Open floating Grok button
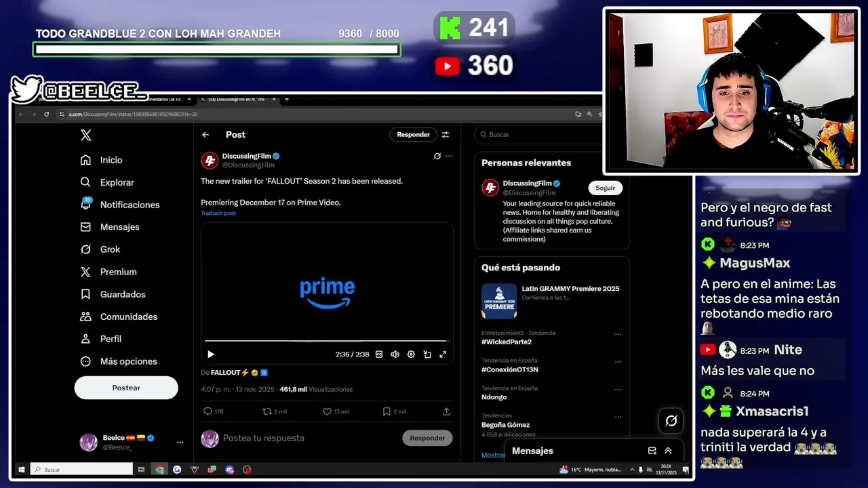The width and height of the screenshot is (868, 488). coord(671,421)
